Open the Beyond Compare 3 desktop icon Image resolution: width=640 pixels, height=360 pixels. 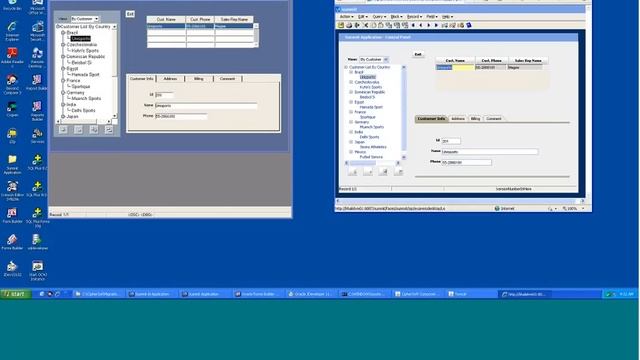[12, 84]
